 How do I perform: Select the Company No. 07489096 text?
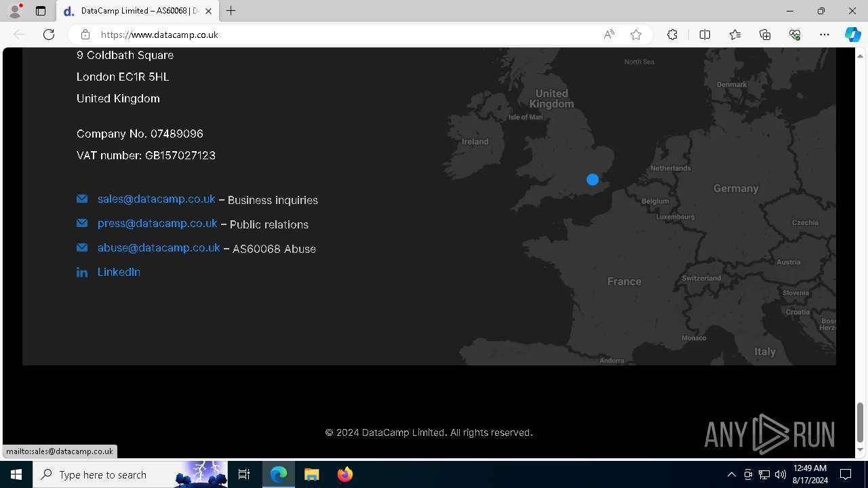(x=140, y=134)
